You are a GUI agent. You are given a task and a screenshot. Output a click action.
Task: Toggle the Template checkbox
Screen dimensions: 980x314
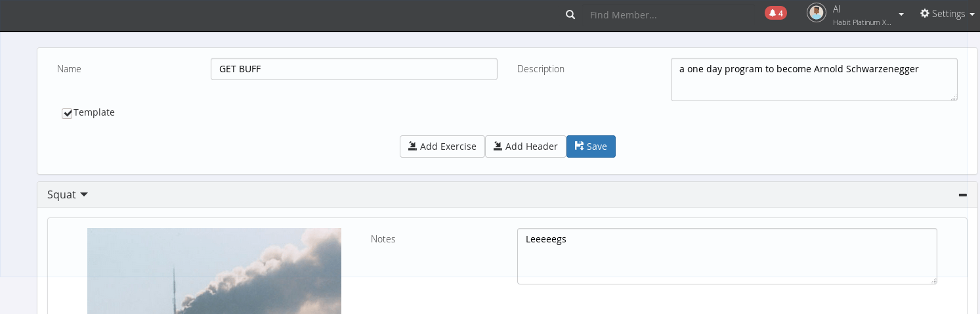[67, 114]
